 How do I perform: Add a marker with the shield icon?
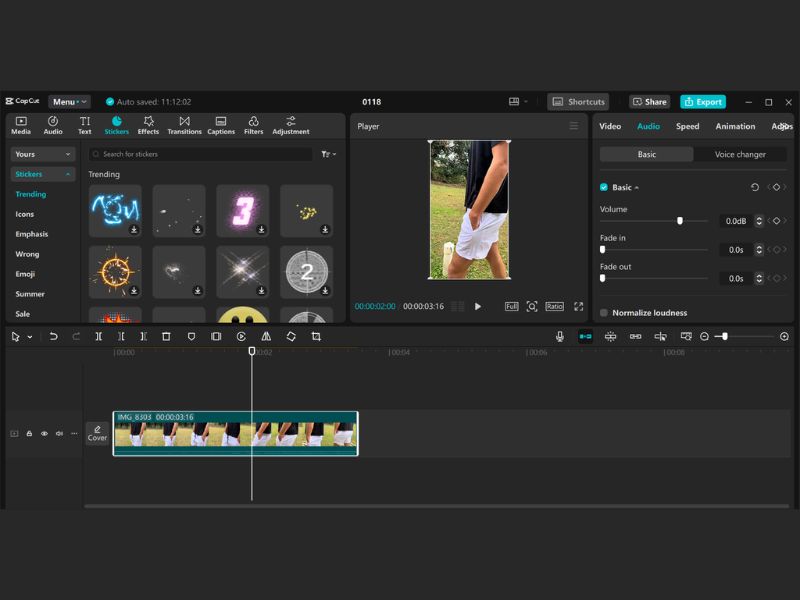coord(191,337)
